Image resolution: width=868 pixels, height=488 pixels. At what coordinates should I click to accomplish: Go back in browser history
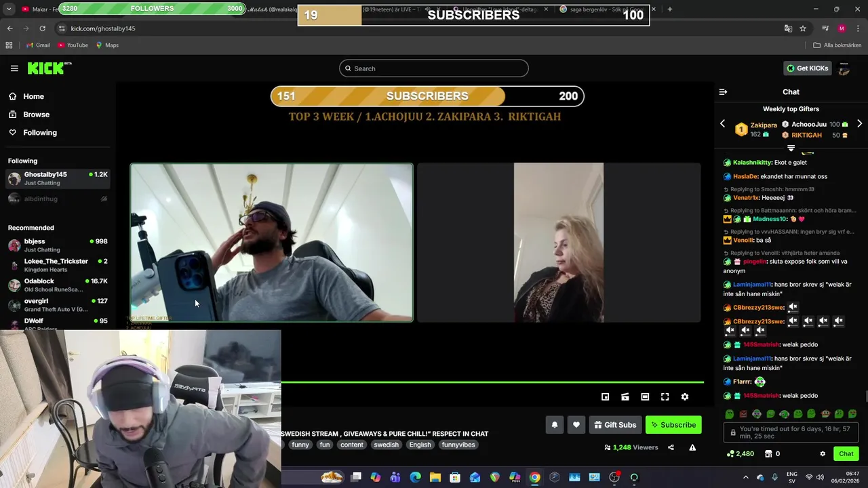point(9,28)
